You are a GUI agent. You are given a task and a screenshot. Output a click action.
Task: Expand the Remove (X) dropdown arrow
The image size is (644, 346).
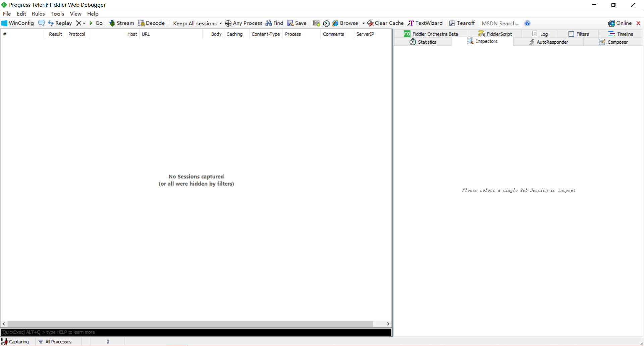click(x=84, y=23)
